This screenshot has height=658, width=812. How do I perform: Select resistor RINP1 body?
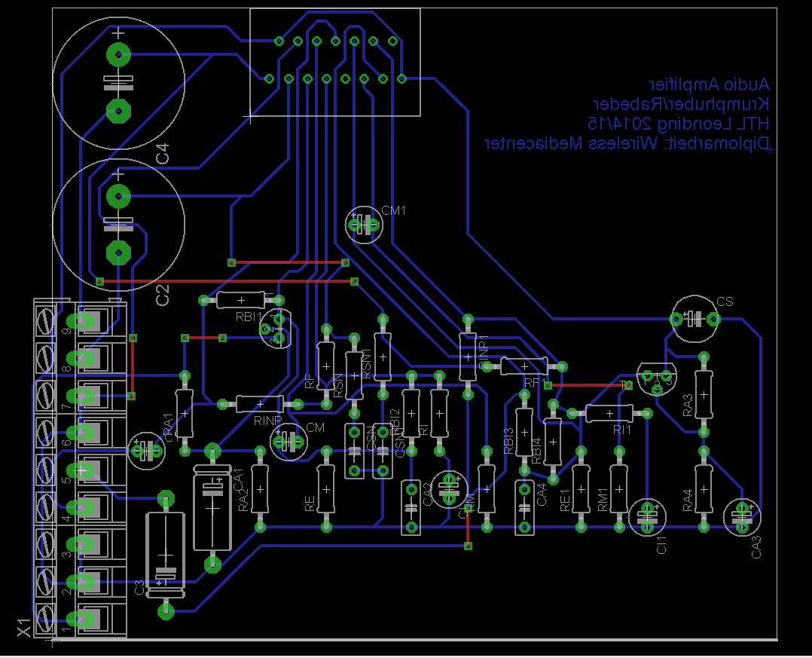pyautogui.click(x=468, y=357)
